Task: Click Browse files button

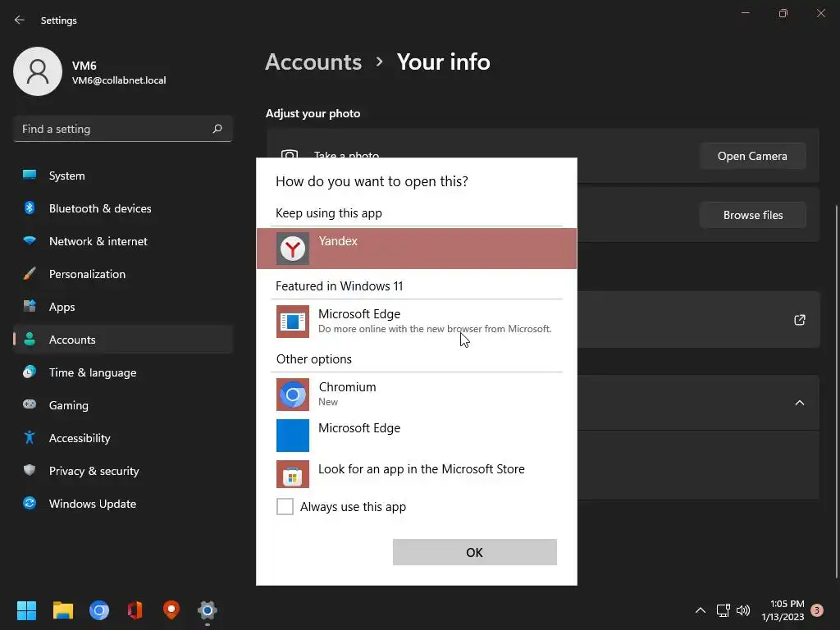Action: pos(752,215)
